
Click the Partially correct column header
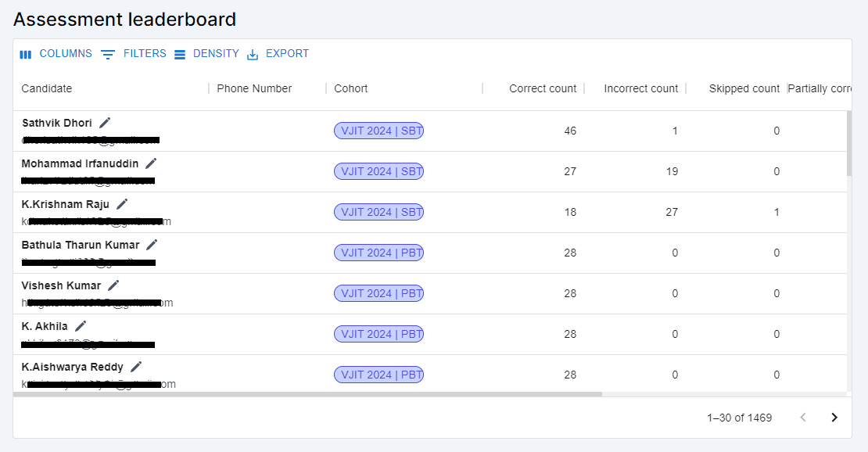click(820, 88)
